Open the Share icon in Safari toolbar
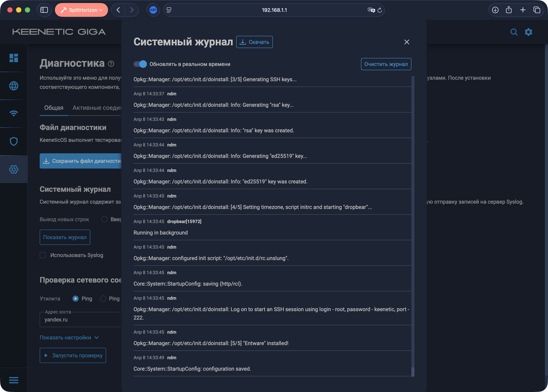The image size is (548, 392). pyautogui.click(x=509, y=10)
